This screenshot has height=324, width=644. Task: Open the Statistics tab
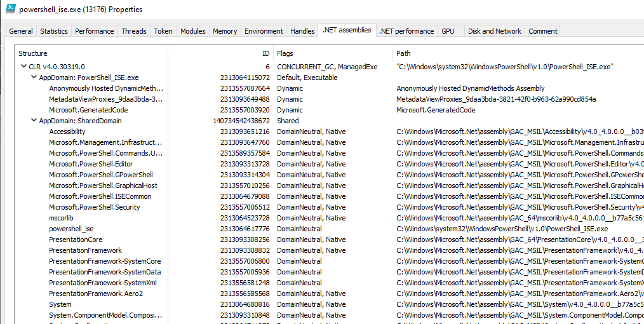point(54,31)
